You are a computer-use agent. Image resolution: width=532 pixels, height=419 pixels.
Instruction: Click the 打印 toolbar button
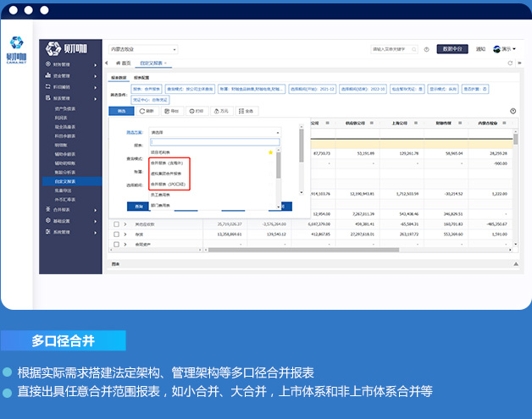click(197, 111)
